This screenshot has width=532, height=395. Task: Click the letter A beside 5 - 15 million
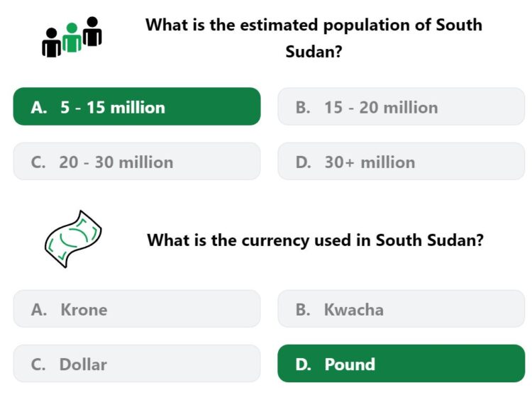click(x=39, y=108)
